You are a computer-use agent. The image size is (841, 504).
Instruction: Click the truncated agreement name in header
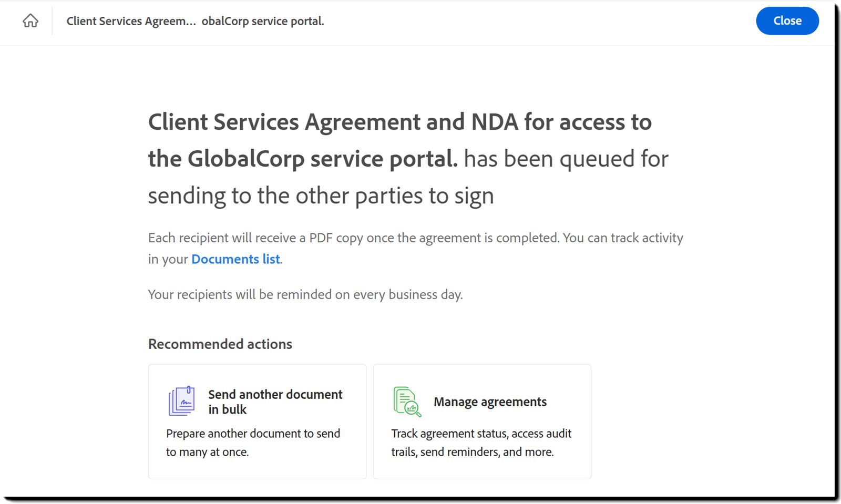point(195,21)
